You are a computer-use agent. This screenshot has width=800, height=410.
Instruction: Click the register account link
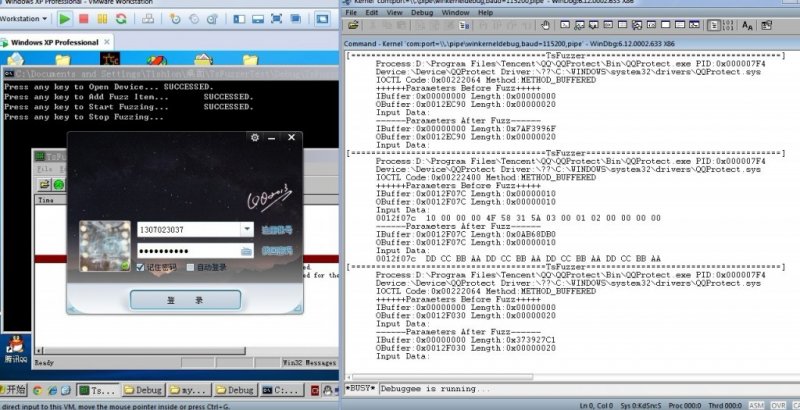[x=277, y=230]
